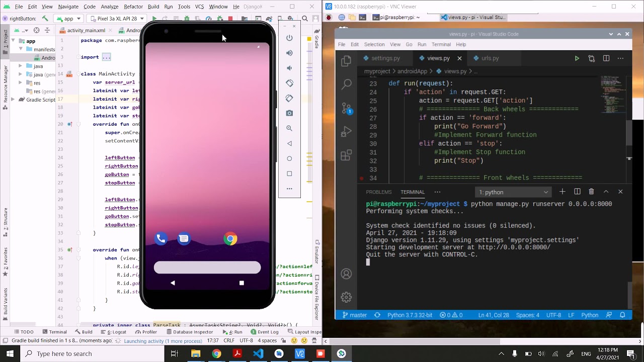Open Database Inspector tool window
The height and width of the screenshot is (362, 644).
[189, 332]
